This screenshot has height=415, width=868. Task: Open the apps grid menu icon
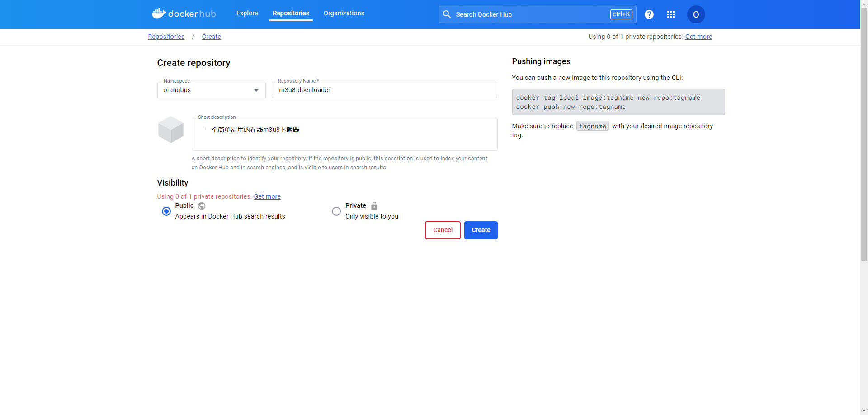tap(671, 14)
